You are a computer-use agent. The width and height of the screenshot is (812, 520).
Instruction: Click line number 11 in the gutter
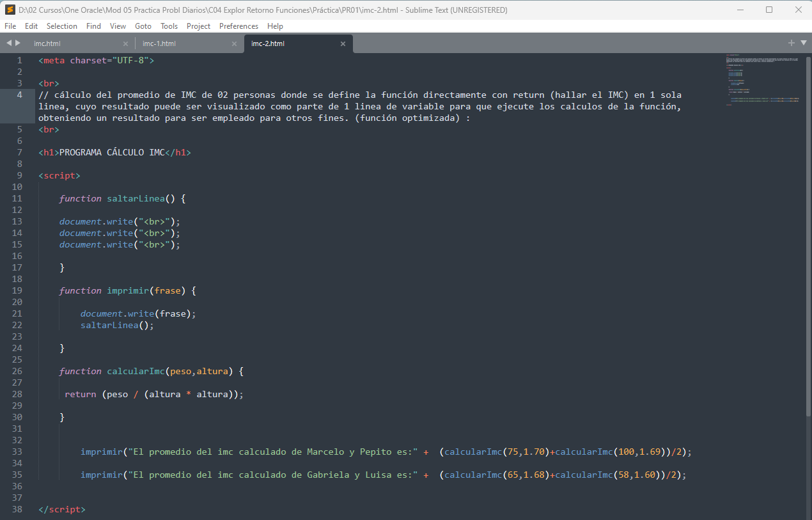pos(17,198)
